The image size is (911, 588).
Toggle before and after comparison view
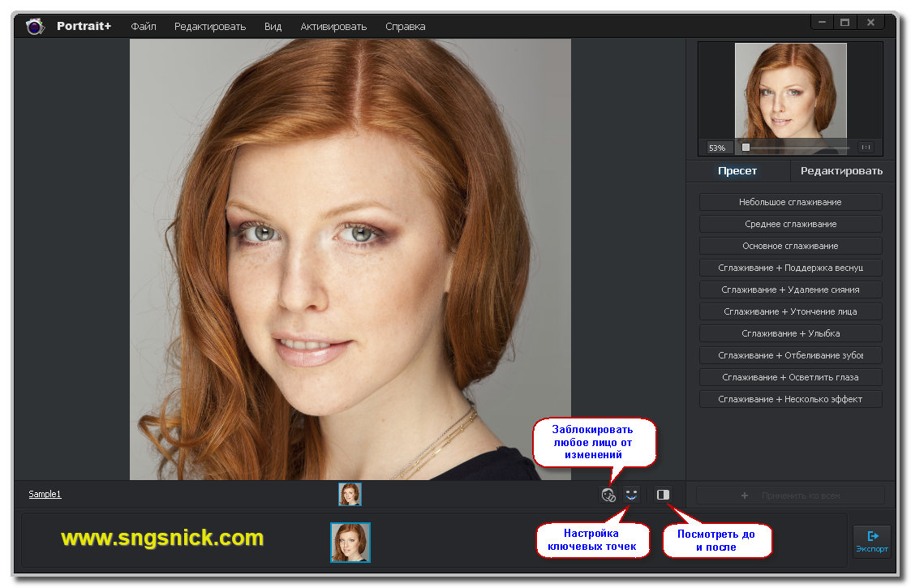coord(663,495)
